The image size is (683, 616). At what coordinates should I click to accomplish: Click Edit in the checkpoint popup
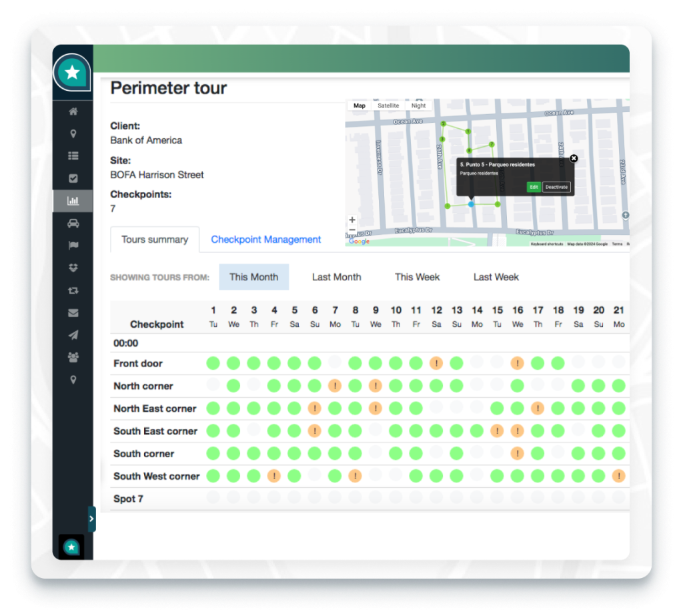click(534, 187)
